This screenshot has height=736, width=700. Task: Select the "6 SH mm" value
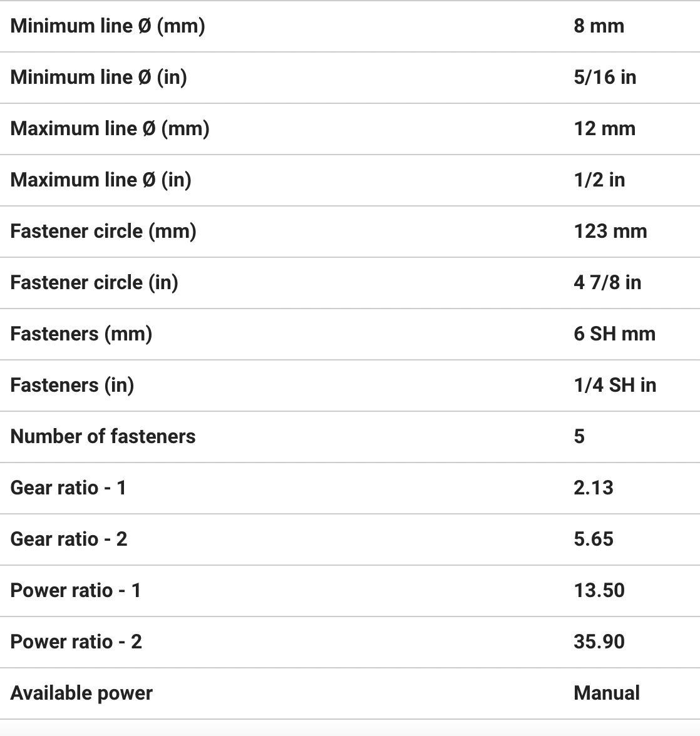614,334
